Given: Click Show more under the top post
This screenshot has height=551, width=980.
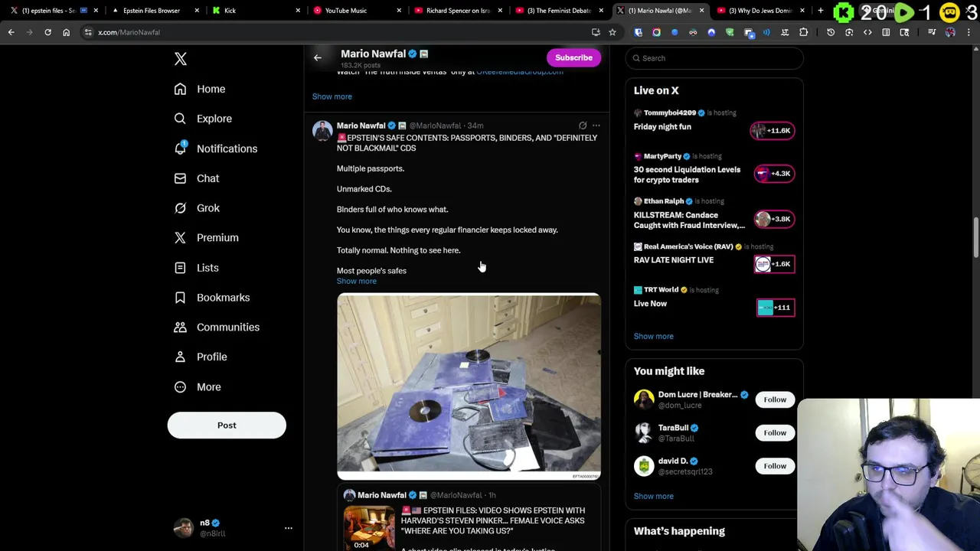Looking at the screenshot, I should pos(332,96).
